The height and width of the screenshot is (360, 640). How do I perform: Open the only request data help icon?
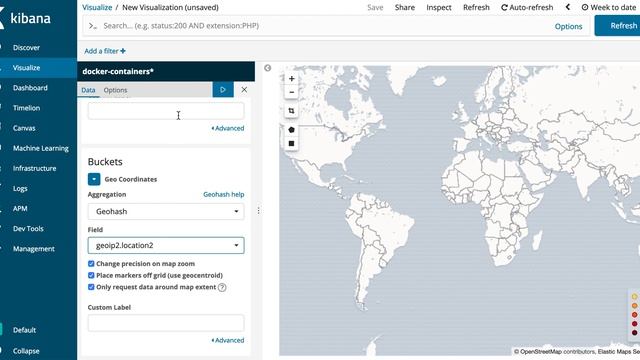[x=222, y=287]
